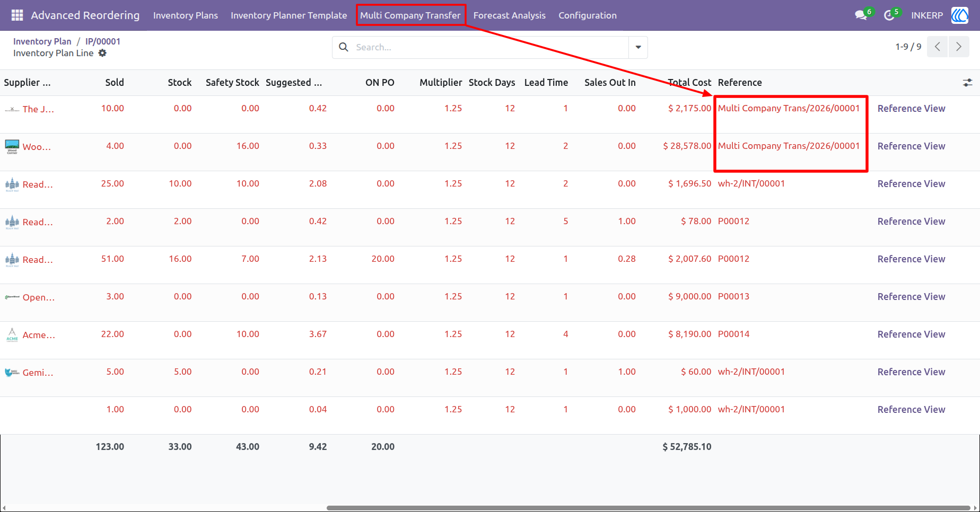Viewport: 980px width, 512px height.
Task: Click the P00014 reference cell
Action: pos(734,334)
